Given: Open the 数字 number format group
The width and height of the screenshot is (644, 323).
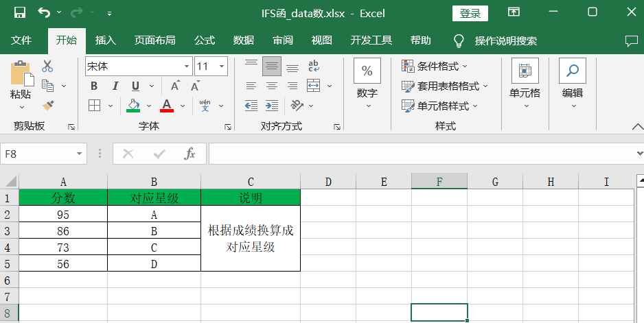Looking at the screenshot, I should (367, 84).
